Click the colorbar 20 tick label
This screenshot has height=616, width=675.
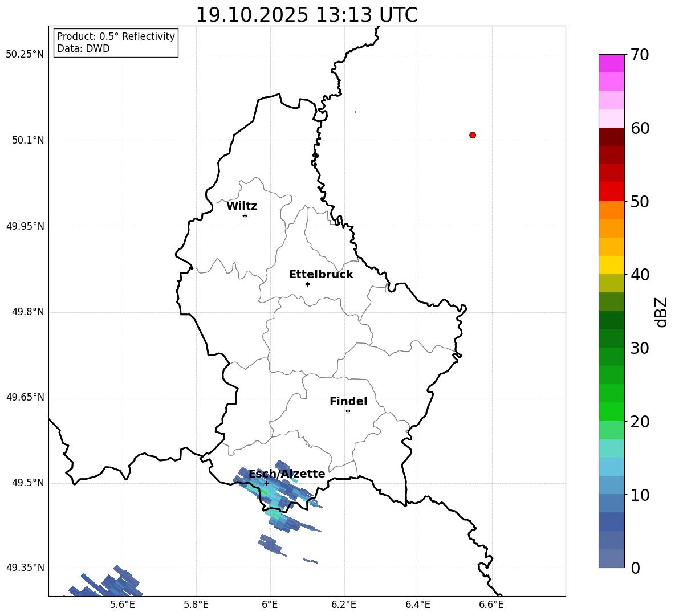click(x=640, y=422)
